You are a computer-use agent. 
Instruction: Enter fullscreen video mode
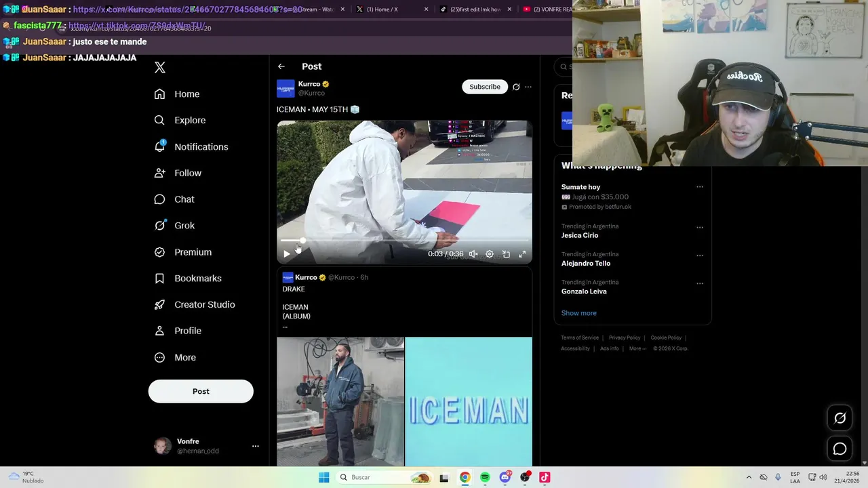[522, 254]
